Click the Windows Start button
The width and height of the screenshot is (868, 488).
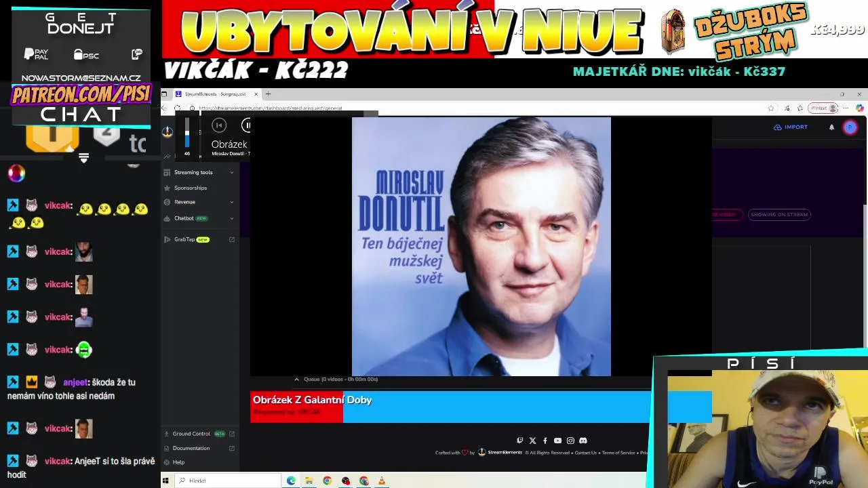click(x=165, y=481)
